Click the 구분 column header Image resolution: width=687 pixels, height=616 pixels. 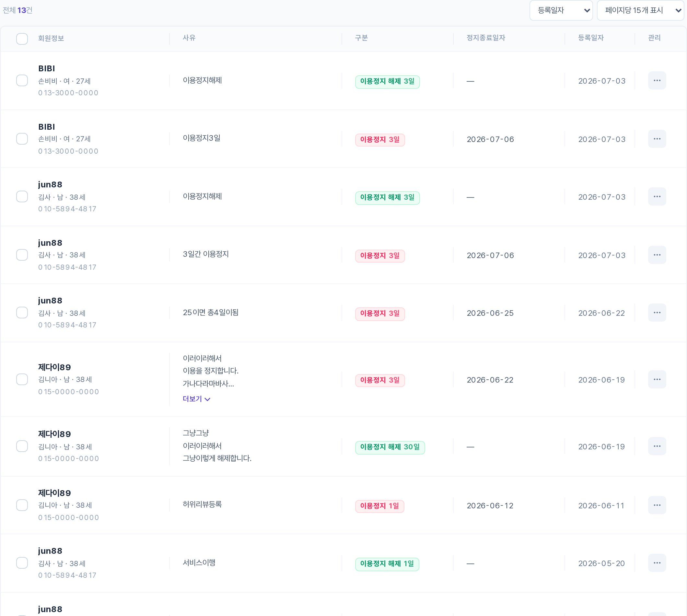click(361, 38)
